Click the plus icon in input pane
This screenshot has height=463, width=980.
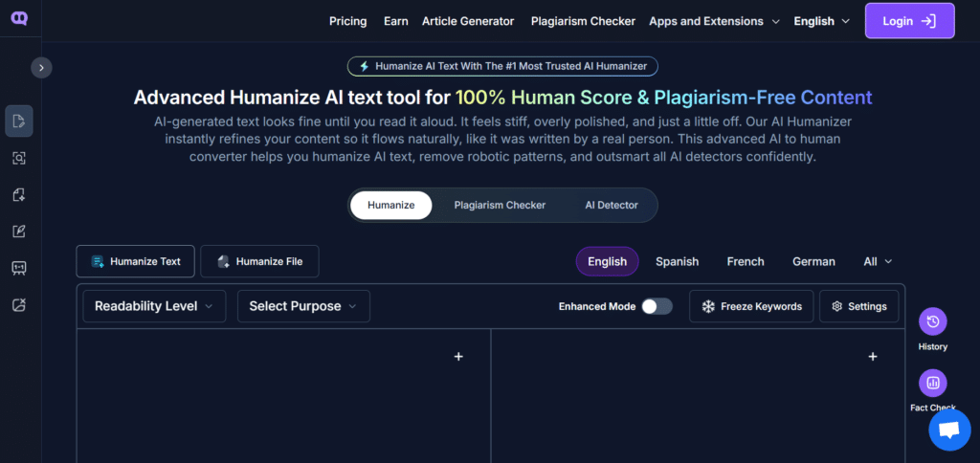coord(458,356)
